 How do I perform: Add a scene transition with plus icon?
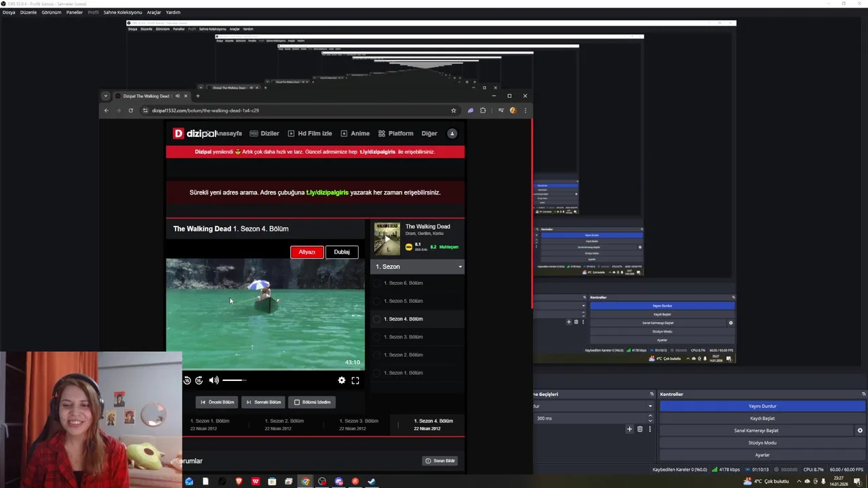629,429
